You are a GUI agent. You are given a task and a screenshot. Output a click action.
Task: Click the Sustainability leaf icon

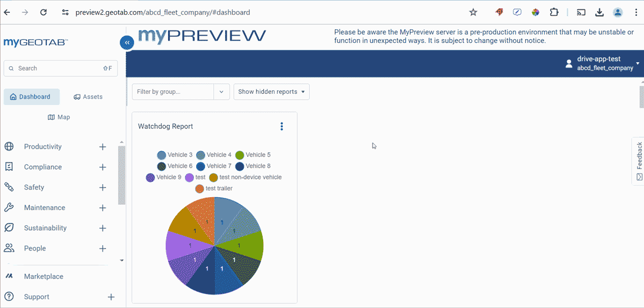[9, 228]
